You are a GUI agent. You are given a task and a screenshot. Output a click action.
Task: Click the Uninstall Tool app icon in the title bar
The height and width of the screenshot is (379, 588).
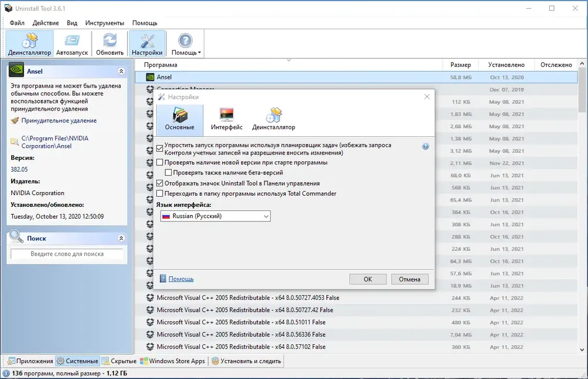tap(8, 8)
